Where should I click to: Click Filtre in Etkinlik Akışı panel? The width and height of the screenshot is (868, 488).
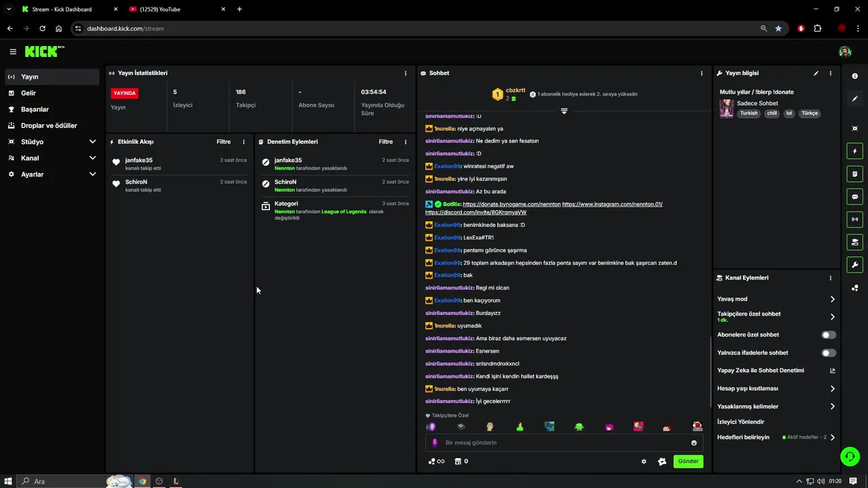tap(223, 142)
